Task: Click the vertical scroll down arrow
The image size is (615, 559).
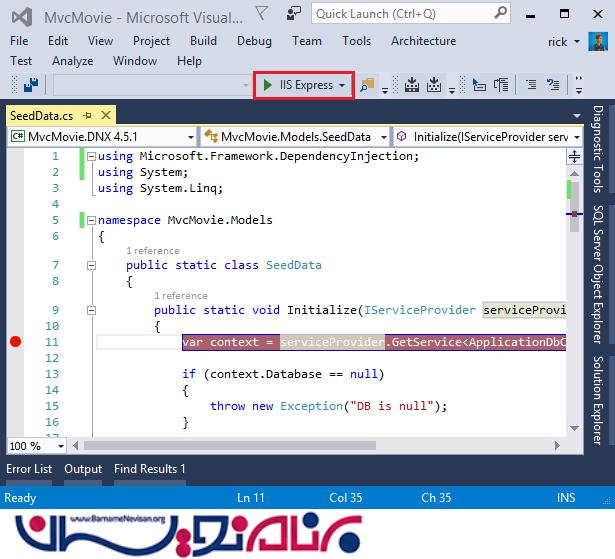Action: pyautogui.click(x=574, y=428)
